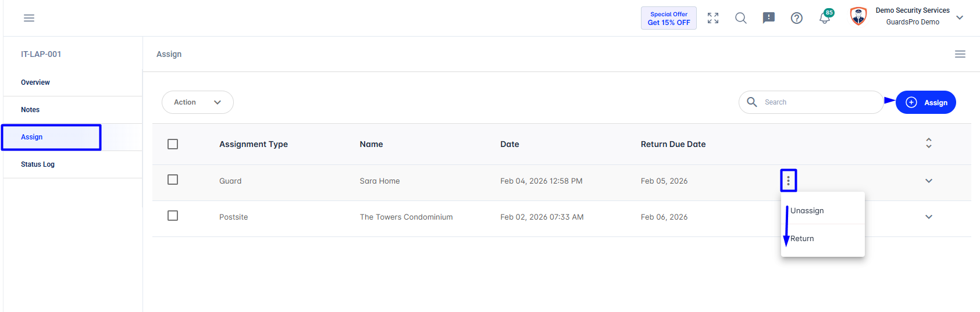Expand the Sara Home row details chevron
Screen dimensions: 980x312
(929, 181)
